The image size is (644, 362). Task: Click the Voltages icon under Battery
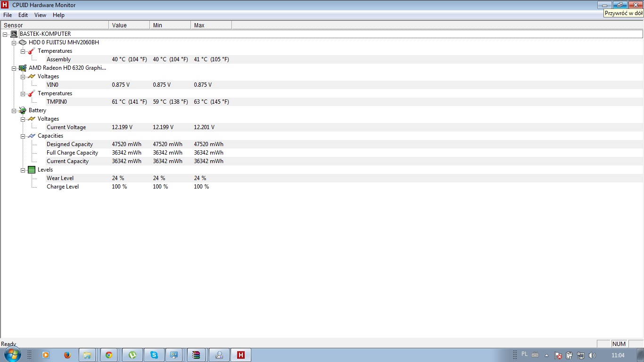coord(32,119)
